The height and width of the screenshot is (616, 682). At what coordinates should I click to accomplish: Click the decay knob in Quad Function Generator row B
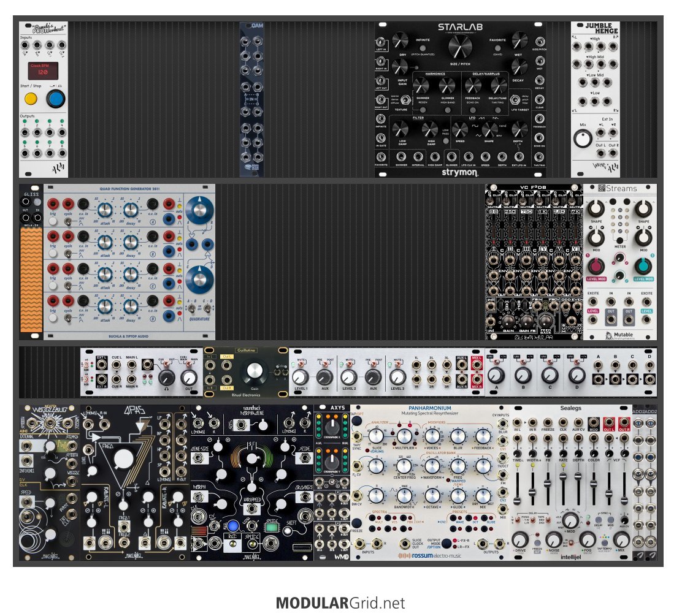coord(131,243)
